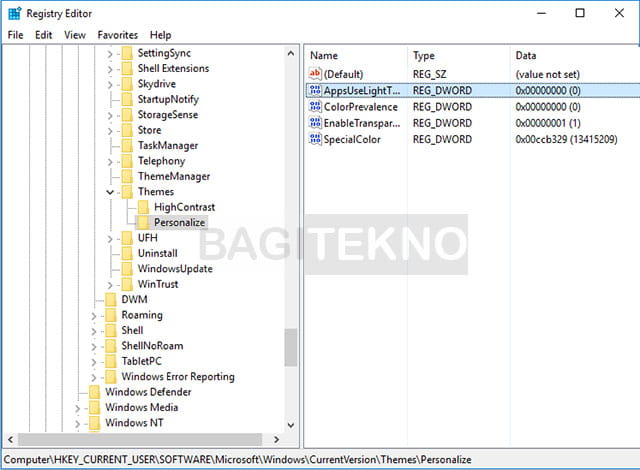Sort values by the Data column header
Screen dimensions: 640x470
[x=575, y=55]
